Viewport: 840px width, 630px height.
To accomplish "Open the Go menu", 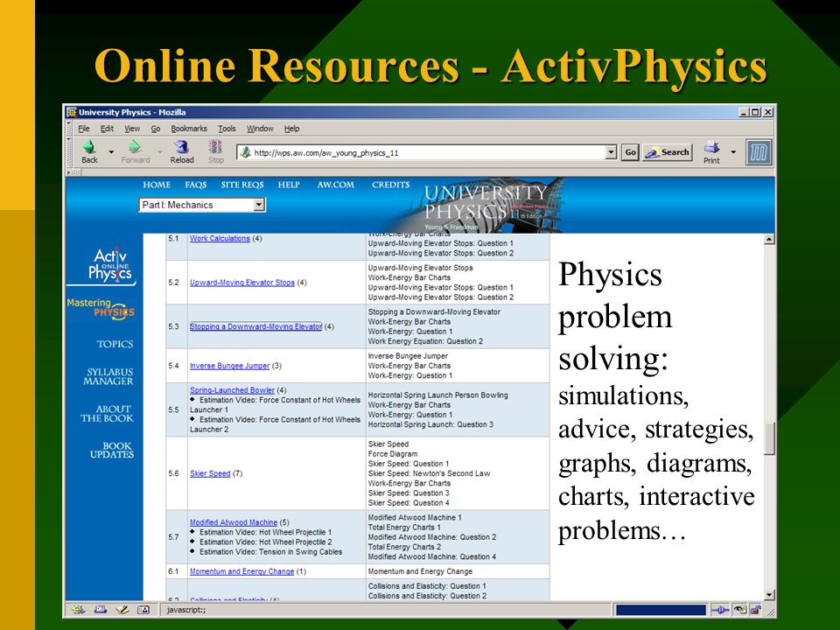I will (156, 129).
